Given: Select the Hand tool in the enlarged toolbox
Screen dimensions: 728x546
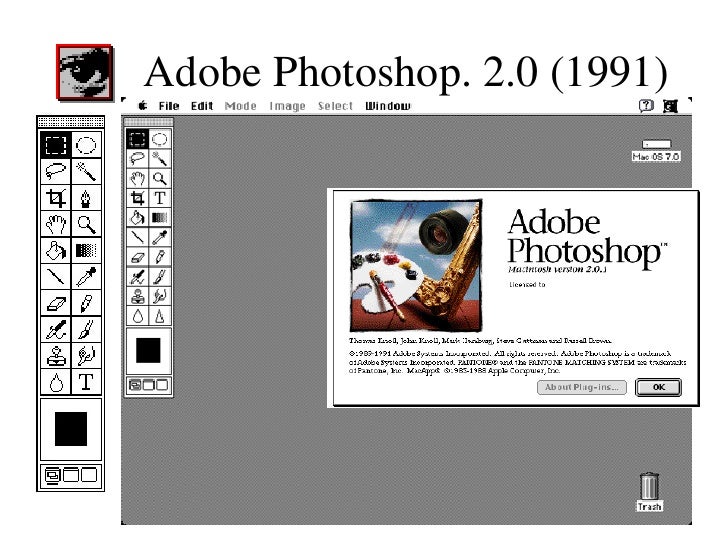Looking at the screenshot, I should [x=56, y=224].
